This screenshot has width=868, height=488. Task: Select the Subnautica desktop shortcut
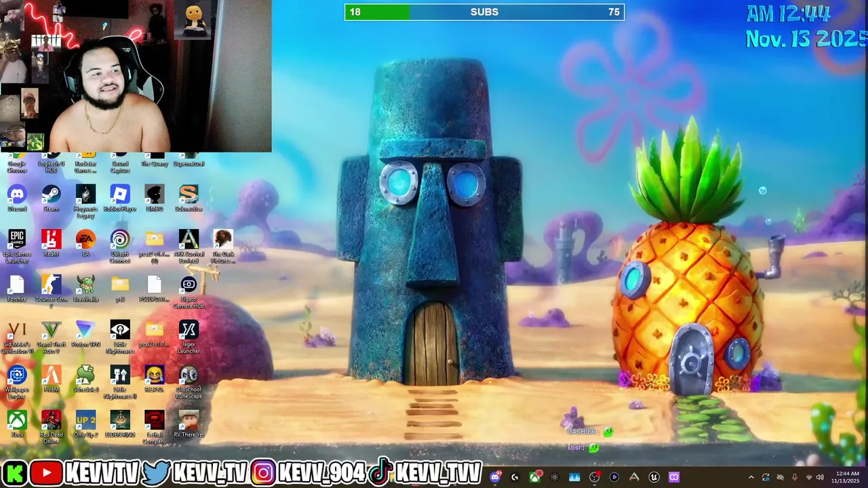(x=189, y=198)
